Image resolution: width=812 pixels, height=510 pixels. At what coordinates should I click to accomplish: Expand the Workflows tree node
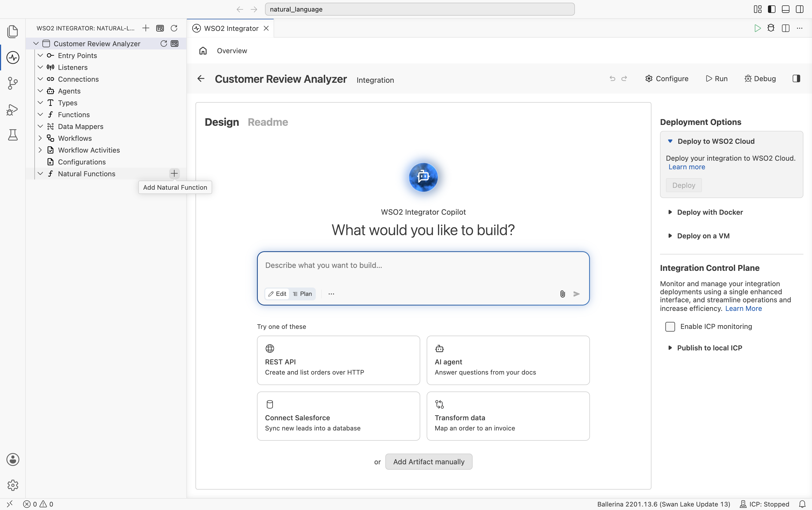click(x=40, y=138)
